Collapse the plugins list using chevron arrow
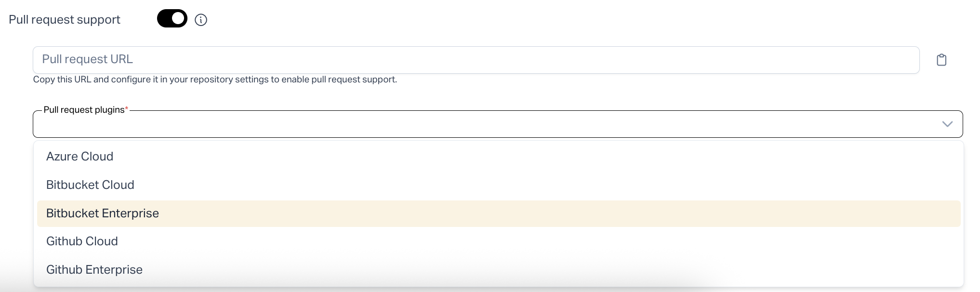 (947, 124)
